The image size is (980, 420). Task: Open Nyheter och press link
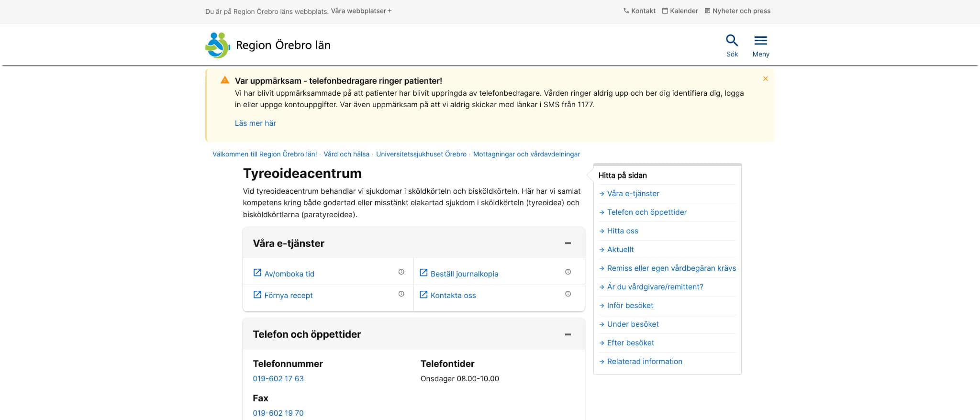pyautogui.click(x=737, y=11)
